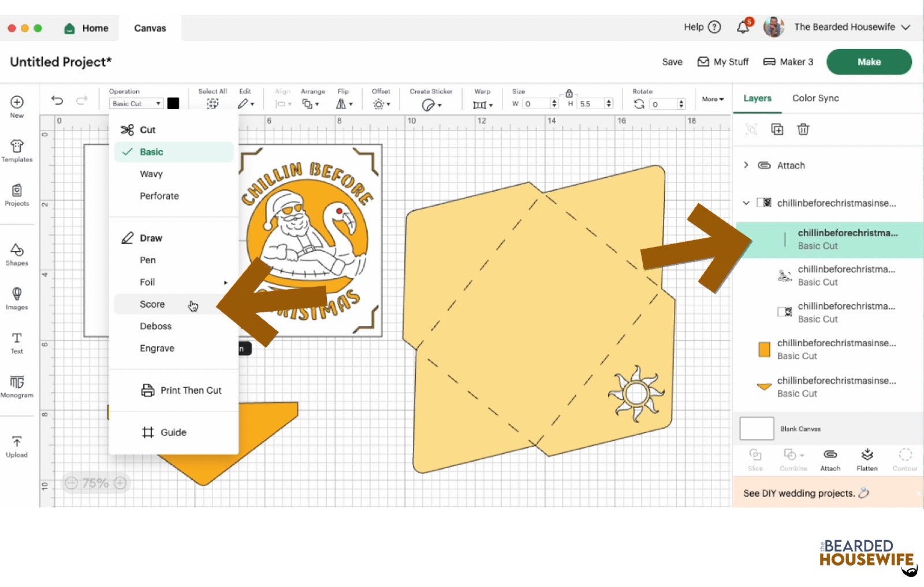Click the green Make button
Image resolution: width=924 pixels, height=587 pixels.
(x=869, y=62)
